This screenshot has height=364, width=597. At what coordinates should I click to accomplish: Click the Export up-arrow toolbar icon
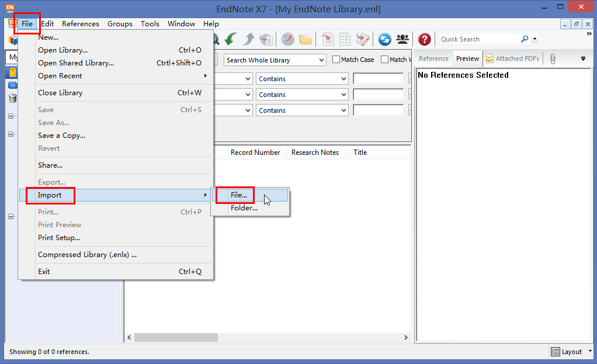click(249, 39)
